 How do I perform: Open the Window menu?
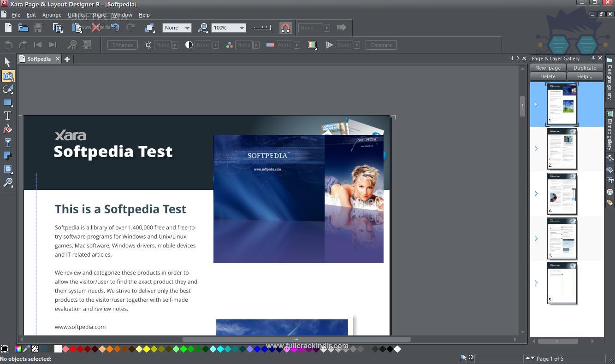[122, 15]
